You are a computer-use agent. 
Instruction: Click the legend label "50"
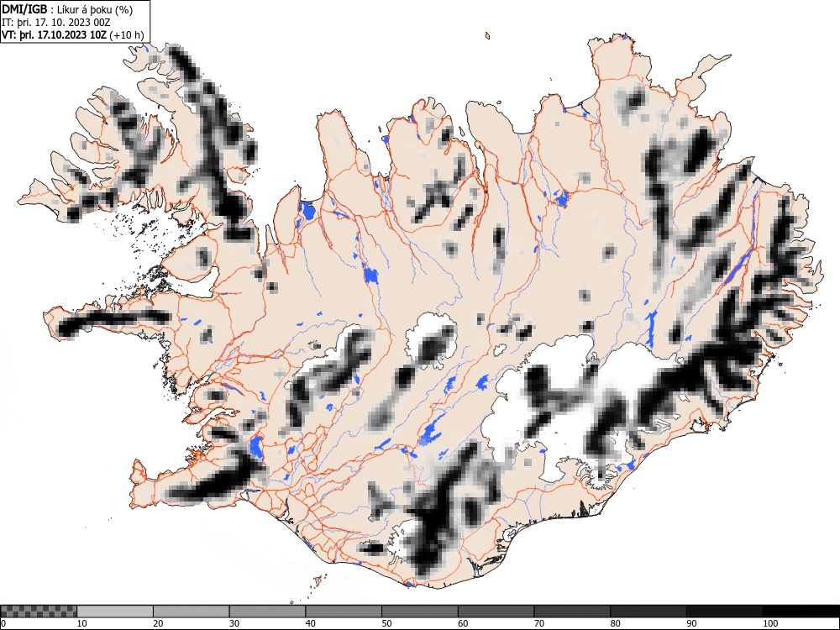tap(386, 623)
